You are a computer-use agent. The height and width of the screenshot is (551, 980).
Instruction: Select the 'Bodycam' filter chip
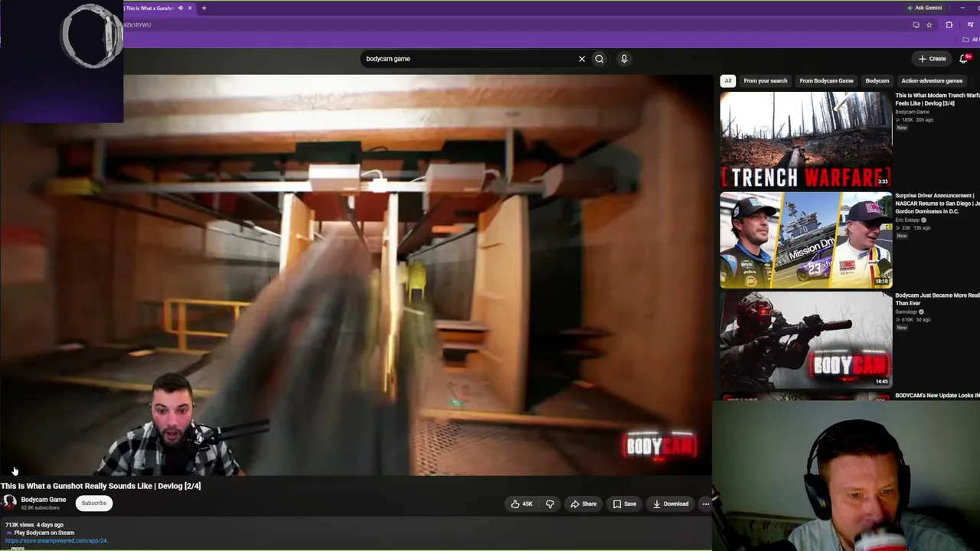point(877,80)
